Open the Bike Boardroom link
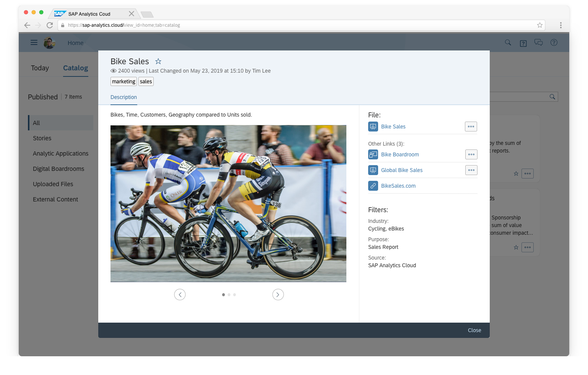This screenshot has width=588, height=375. click(x=400, y=154)
